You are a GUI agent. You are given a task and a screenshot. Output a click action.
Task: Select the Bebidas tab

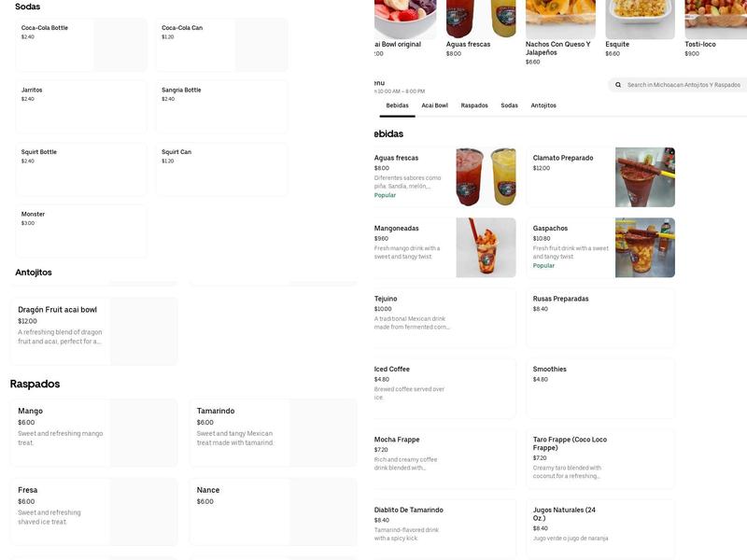click(x=399, y=106)
